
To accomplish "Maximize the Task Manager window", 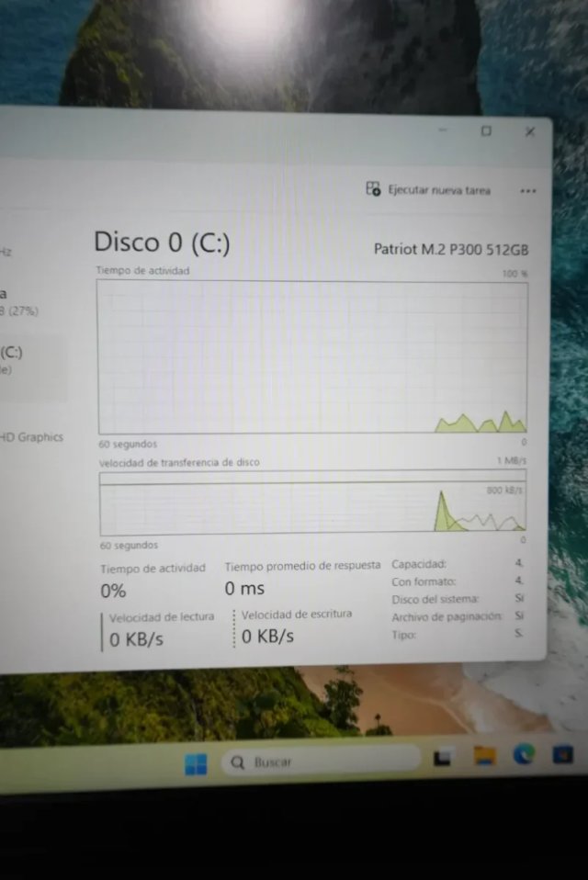I will [486, 130].
